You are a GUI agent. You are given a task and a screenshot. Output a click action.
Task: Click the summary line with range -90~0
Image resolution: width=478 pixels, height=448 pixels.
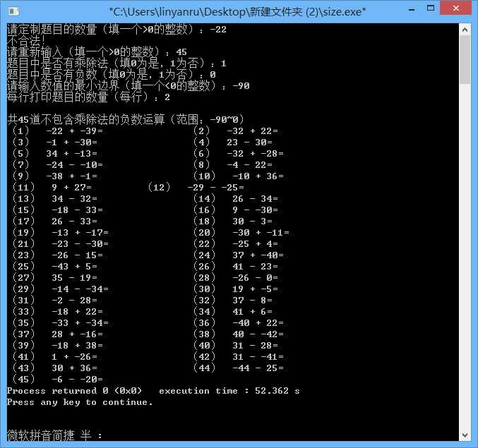coord(125,119)
